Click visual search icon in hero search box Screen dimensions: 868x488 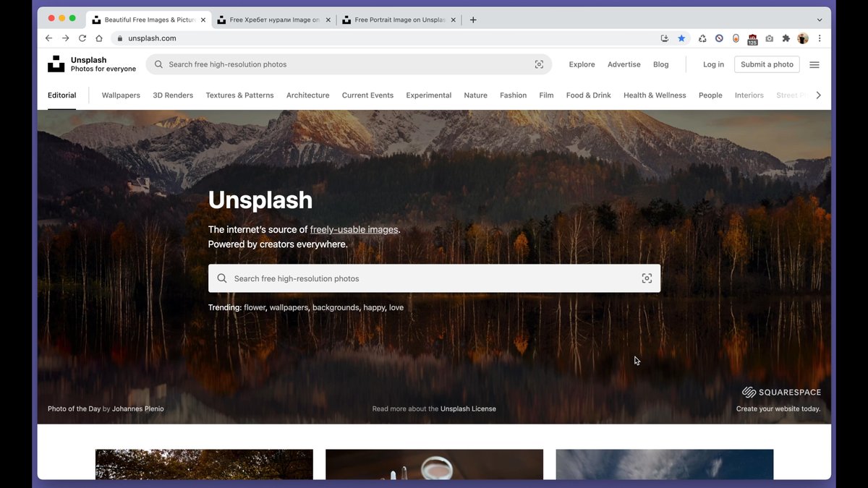[647, 278]
